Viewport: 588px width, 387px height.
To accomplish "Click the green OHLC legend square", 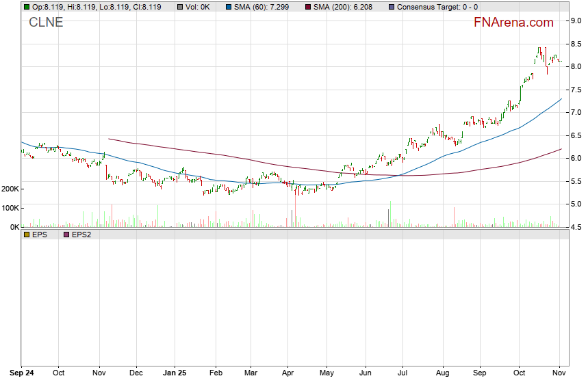I will 27,7.
